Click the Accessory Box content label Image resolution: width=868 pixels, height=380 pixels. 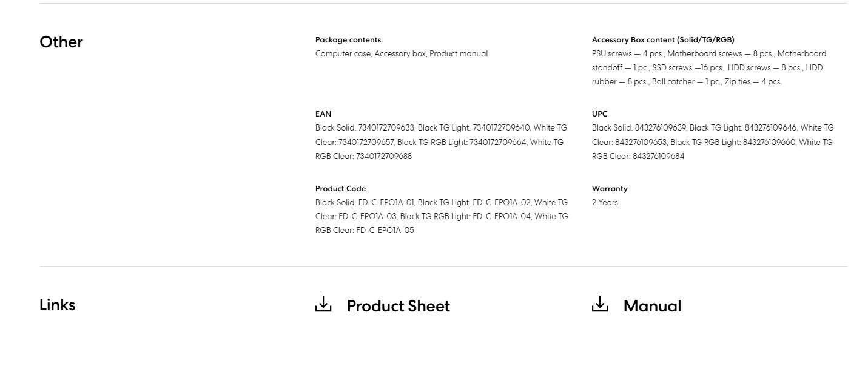coord(663,40)
